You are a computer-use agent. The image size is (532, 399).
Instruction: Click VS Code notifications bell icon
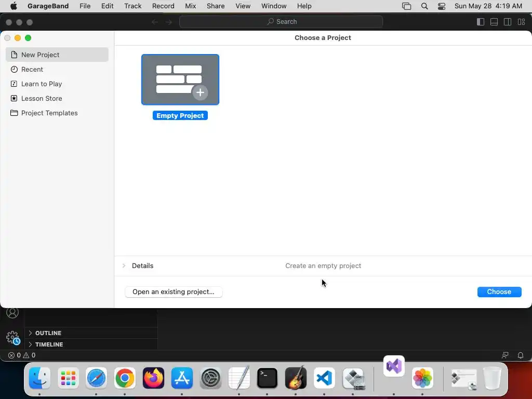(x=521, y=355)
